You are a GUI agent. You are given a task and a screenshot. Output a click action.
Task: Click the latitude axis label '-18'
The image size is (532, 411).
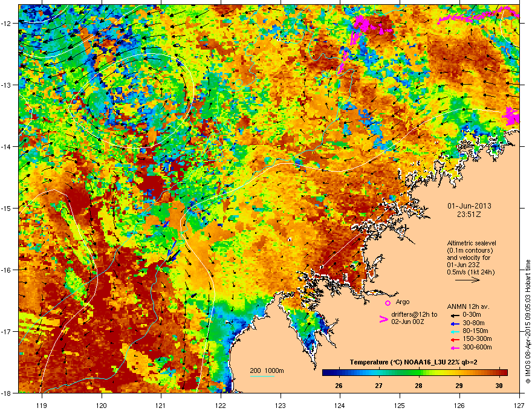point(7,393)
